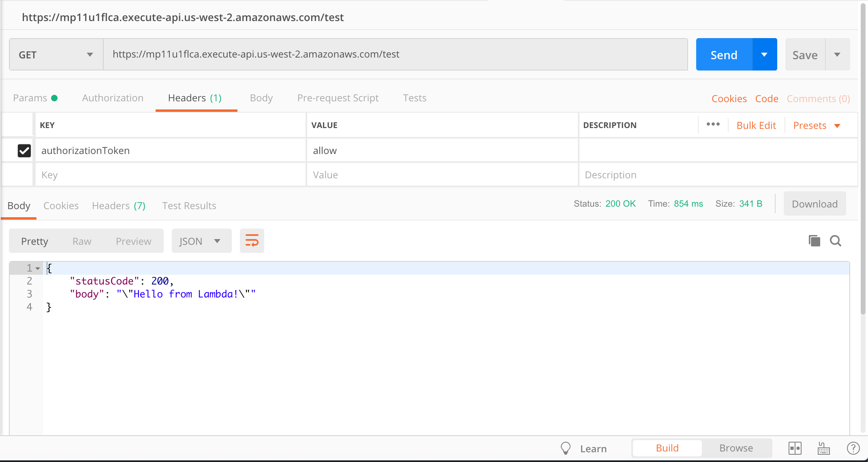Toggle wrap lines in the response body
This screenshot has width=868, height=462.
[252, 240]
